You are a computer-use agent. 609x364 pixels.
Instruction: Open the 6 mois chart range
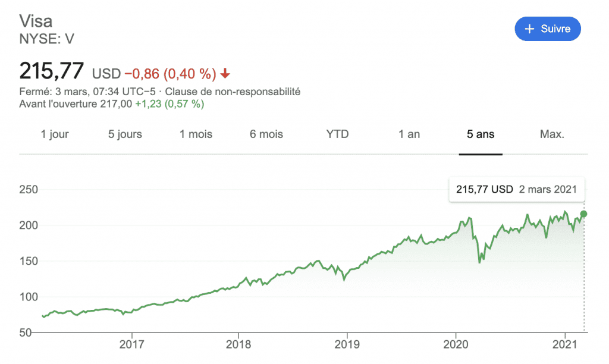[266, 134]
